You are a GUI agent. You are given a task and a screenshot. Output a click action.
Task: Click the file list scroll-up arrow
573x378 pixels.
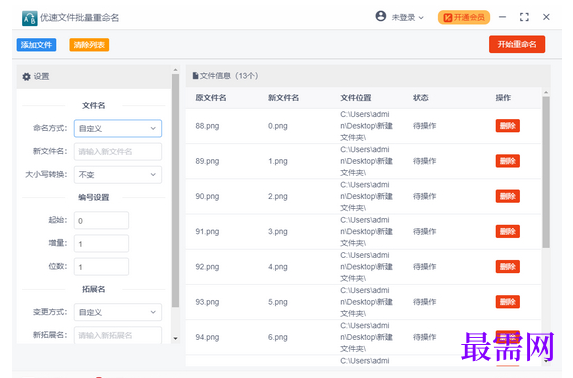(546, 92)
